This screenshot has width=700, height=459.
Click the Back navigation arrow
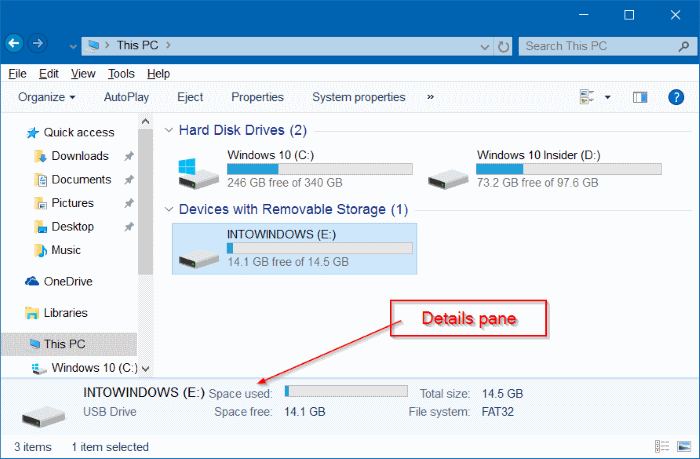[14, 44]
